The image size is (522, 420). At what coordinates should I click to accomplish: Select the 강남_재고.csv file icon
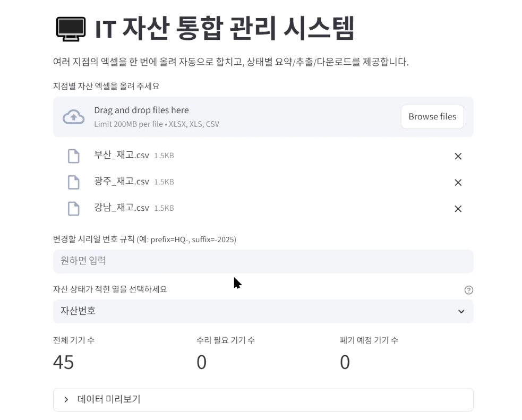[x=74, y=208]
